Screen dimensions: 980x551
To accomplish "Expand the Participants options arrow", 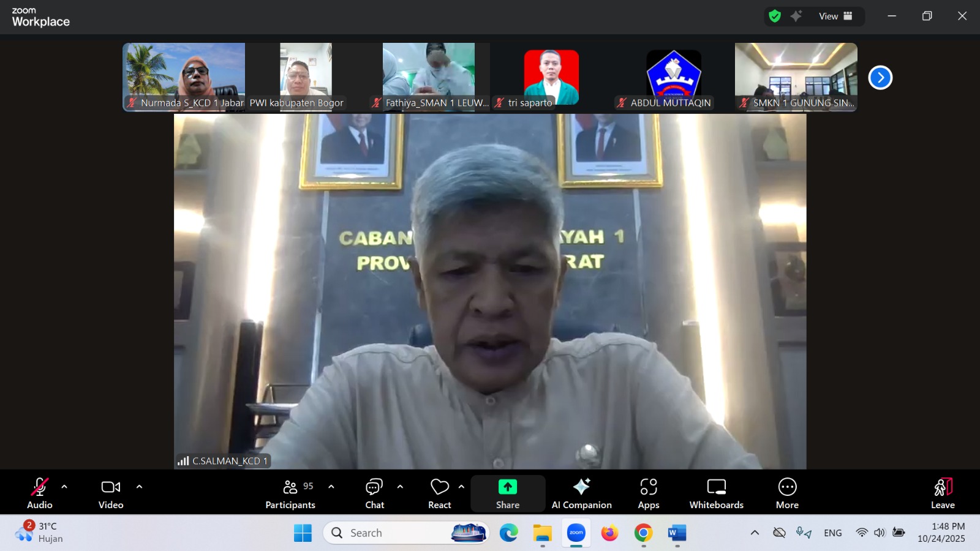I will point(331,487).
